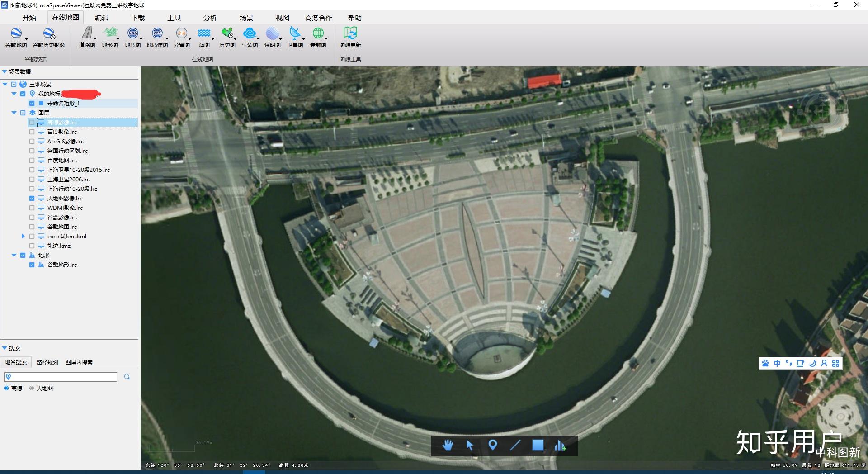
Task: Open the 道路图 dropdown arrow
Action: pyautogui.click(x=95, y=38)
